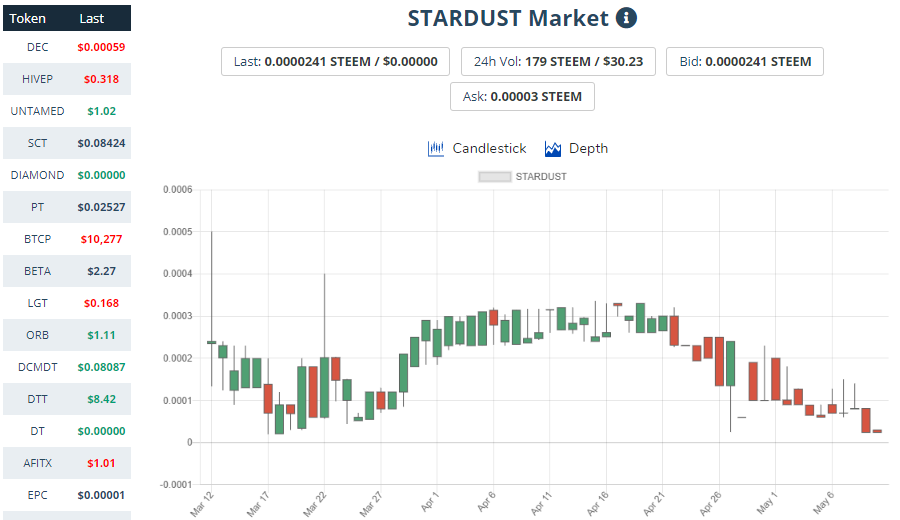Click the Mar 22 x-axis label
Viewport: 900px width, 520px height.
point(315,505)
